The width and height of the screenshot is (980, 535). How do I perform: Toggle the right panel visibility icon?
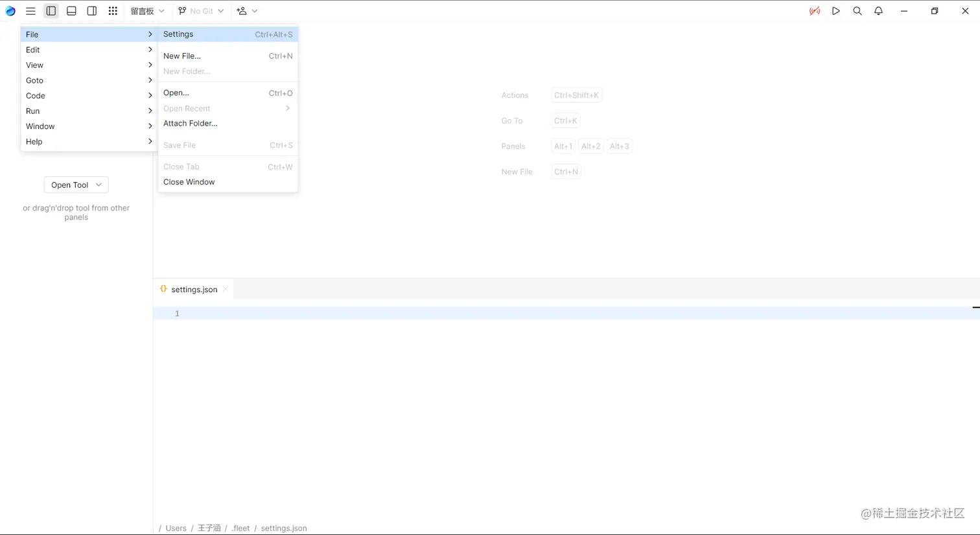point(92,11)
